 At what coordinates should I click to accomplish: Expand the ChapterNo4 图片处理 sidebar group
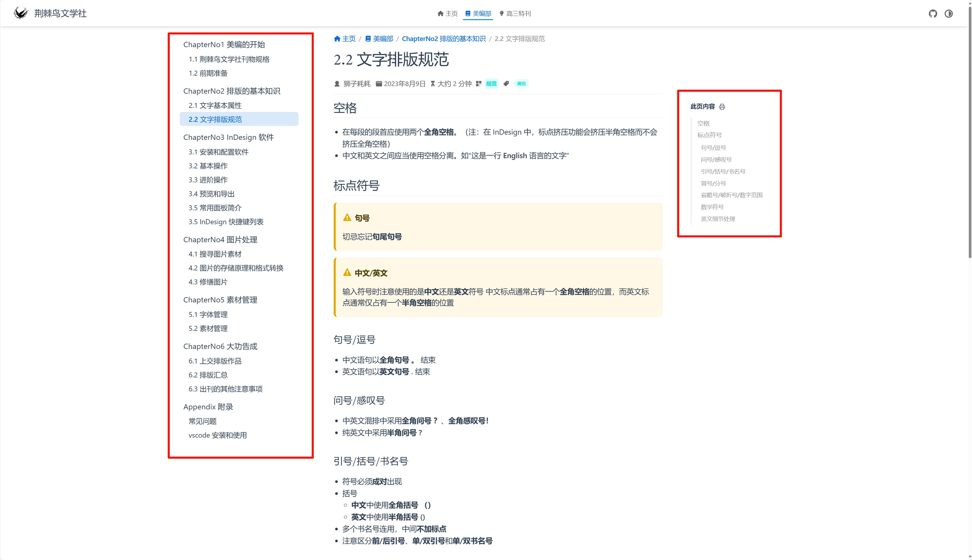[220, 240]
